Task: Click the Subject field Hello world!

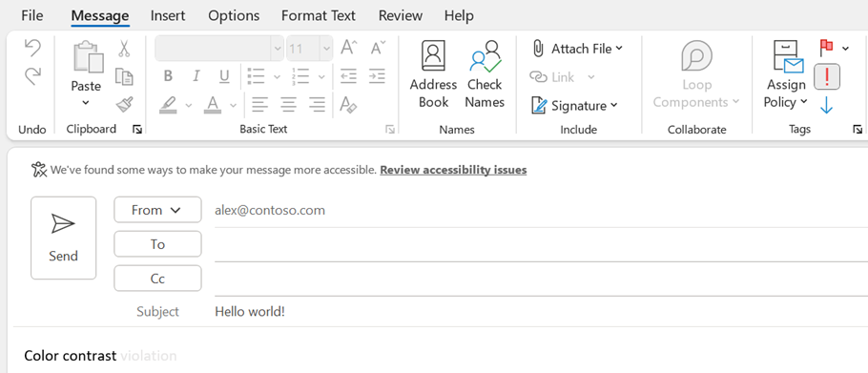Action: (x=250, y=312)
